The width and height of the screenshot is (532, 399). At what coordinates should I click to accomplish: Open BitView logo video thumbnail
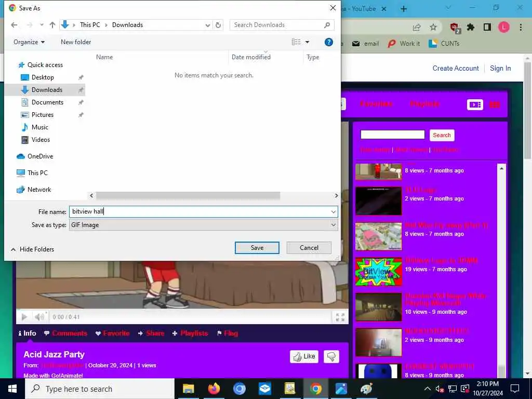click(x=378, y=272)
